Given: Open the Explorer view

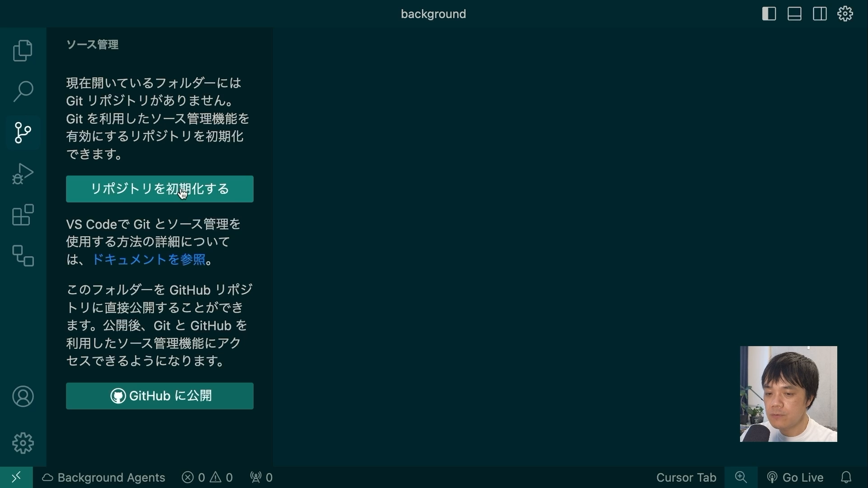Looking at the screenshot, I should (23, 51).
